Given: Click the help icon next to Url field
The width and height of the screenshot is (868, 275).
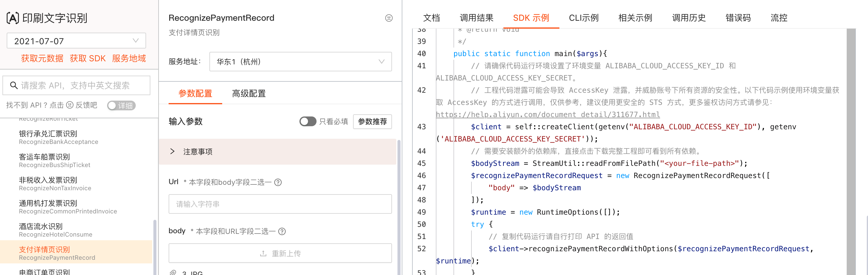Looking at the screenshot, I should [278, 182].
